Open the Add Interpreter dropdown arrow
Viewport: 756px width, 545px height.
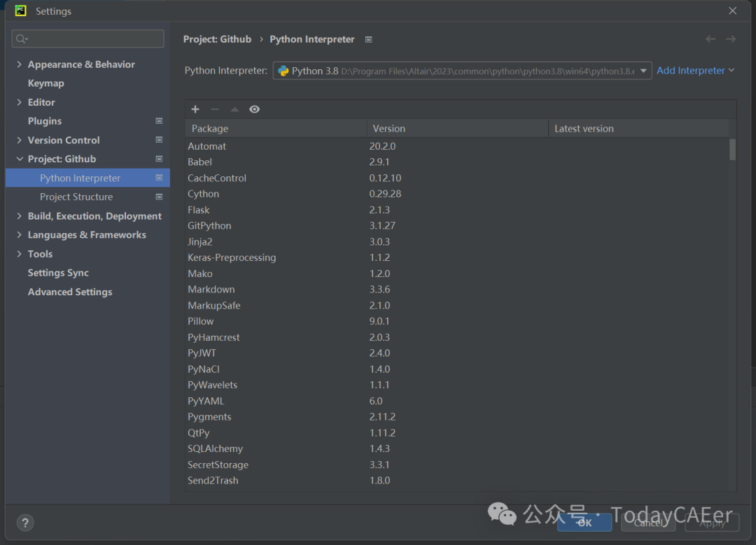732,71
